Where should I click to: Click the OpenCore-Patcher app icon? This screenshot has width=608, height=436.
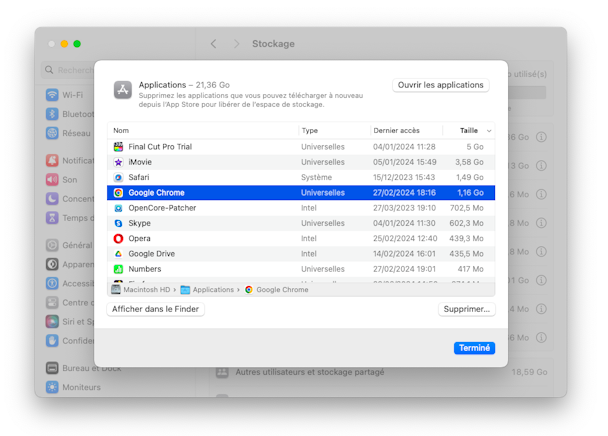click(x=118, y=208)
